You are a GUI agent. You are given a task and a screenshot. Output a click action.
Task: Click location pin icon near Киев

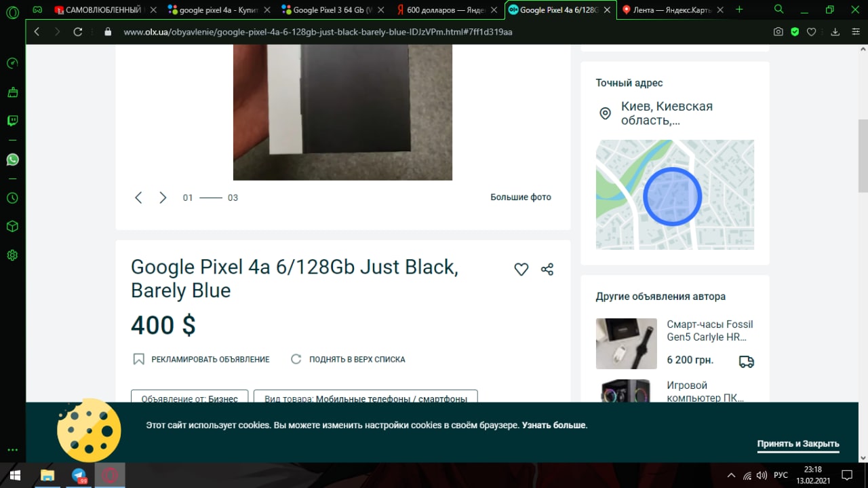[x=606, y=113]
